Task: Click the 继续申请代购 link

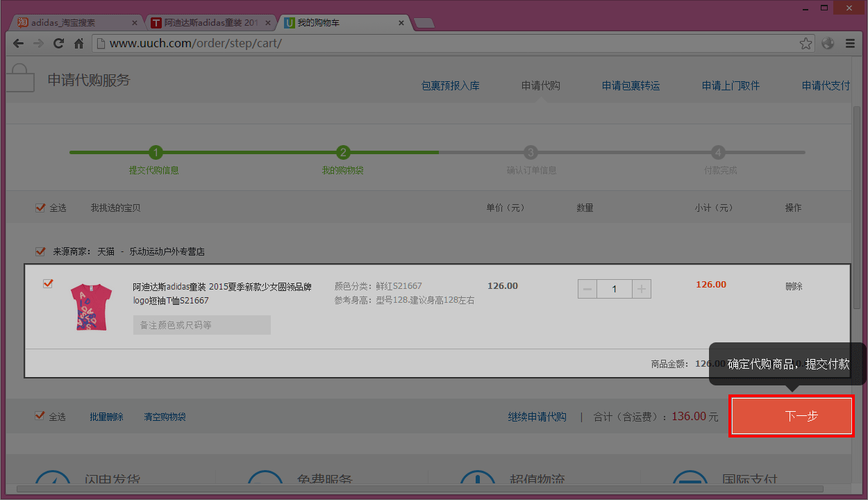Action: pos(537,417)
